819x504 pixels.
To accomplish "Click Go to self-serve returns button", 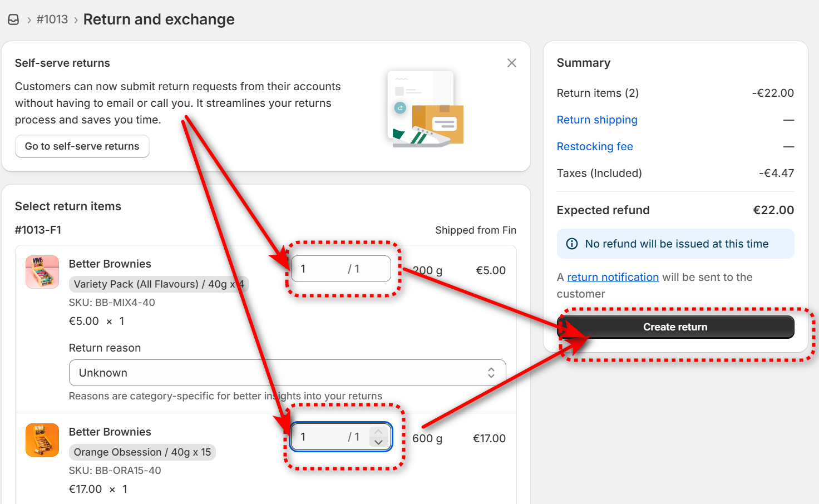I will tap(82, 146).
